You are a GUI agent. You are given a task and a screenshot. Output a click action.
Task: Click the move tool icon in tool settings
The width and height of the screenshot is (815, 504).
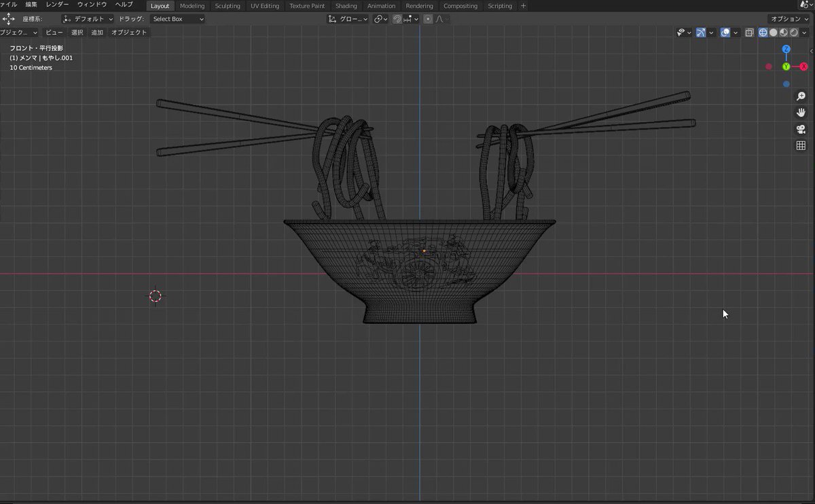click(x=8, y=19)
